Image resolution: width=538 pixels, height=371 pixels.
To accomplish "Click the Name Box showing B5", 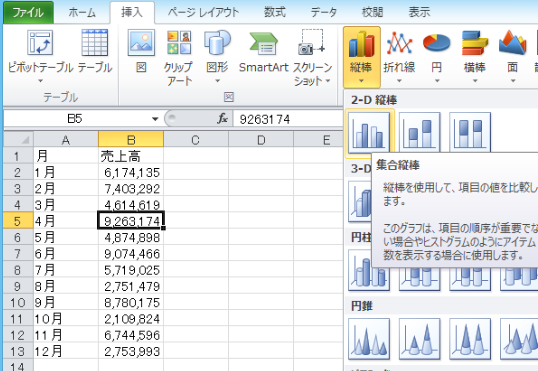I will (75, 119).
